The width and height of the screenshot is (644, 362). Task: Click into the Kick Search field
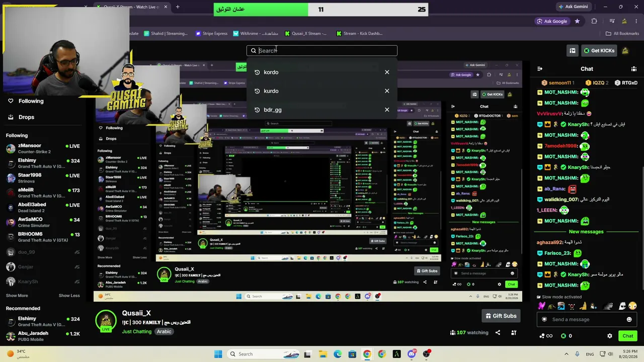pos(322,50)
